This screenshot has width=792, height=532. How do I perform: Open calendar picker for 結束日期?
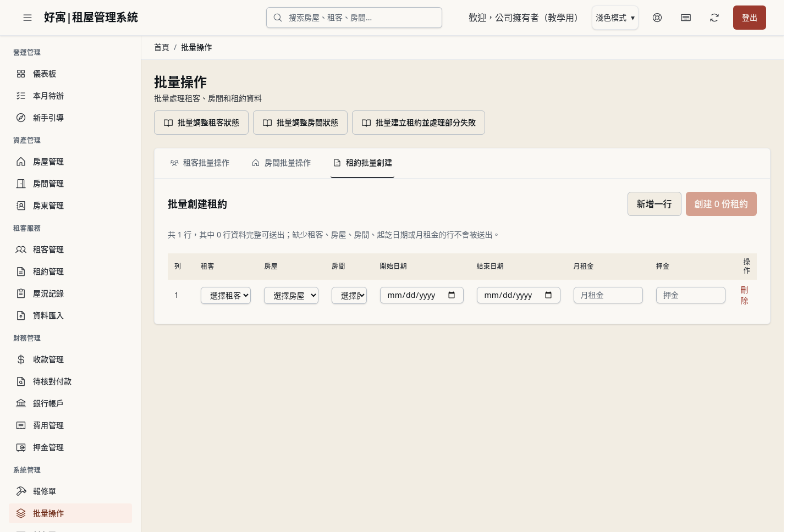pos(548,295)
